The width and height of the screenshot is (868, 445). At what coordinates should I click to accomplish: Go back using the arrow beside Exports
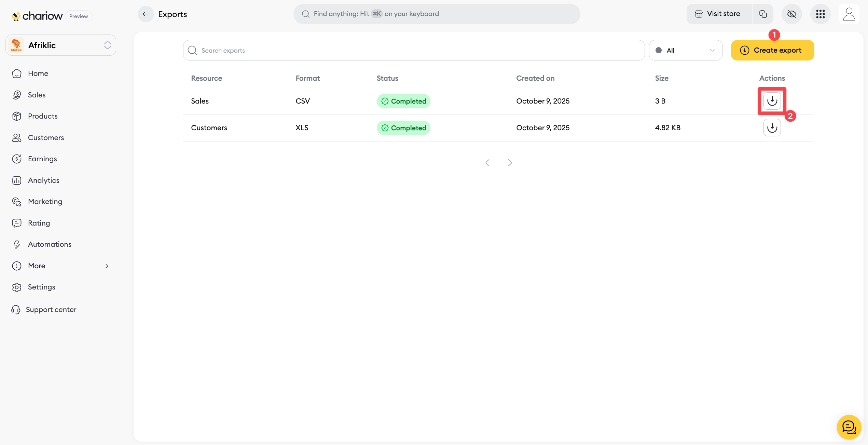click(146, 14)
